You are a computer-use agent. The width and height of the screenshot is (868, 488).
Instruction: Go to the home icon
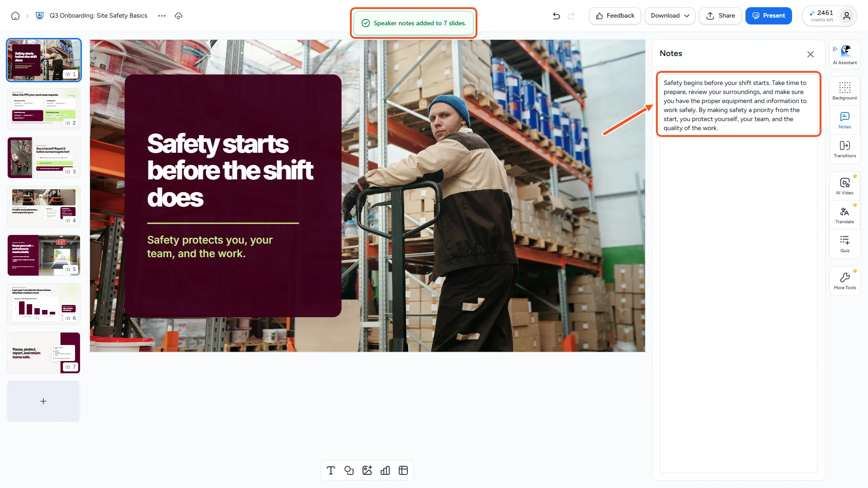(15, 16)
